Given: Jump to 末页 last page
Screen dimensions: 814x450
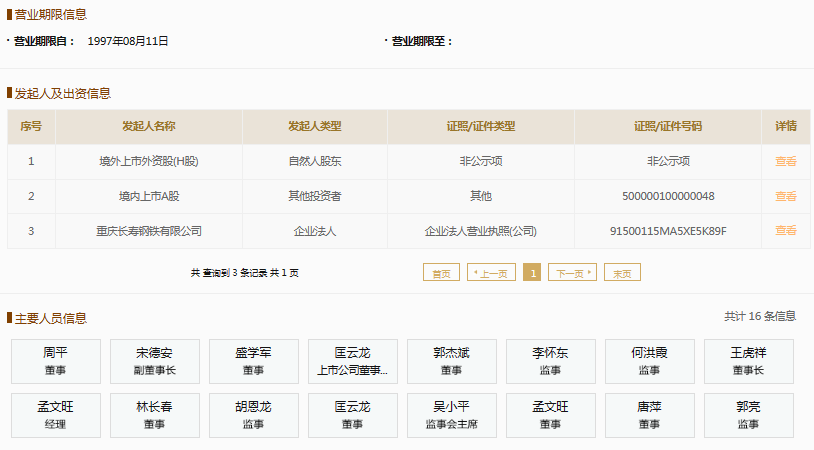Looking at the screenshot, I should tap(622, 273).
